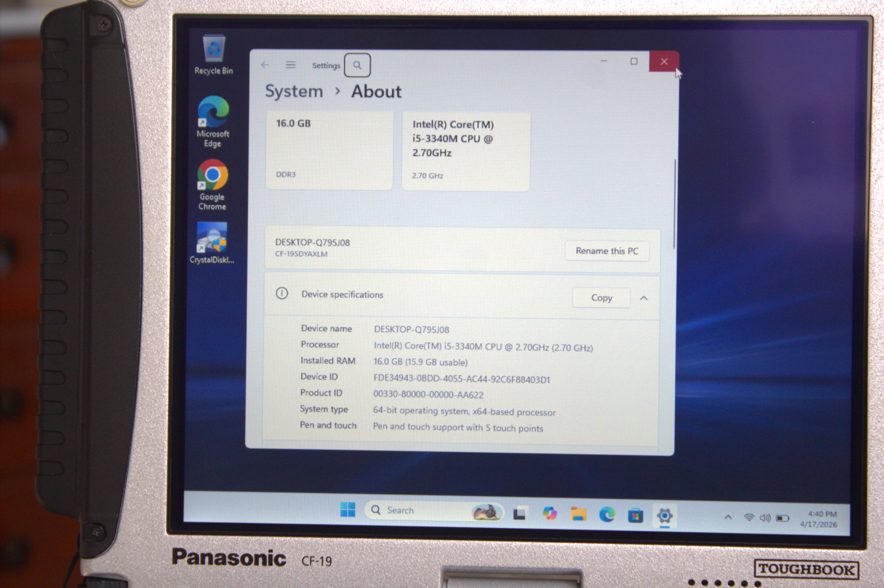
Task: Select the Product ID value 00330-80000-00000-AA622
Action: pos(428,395)
